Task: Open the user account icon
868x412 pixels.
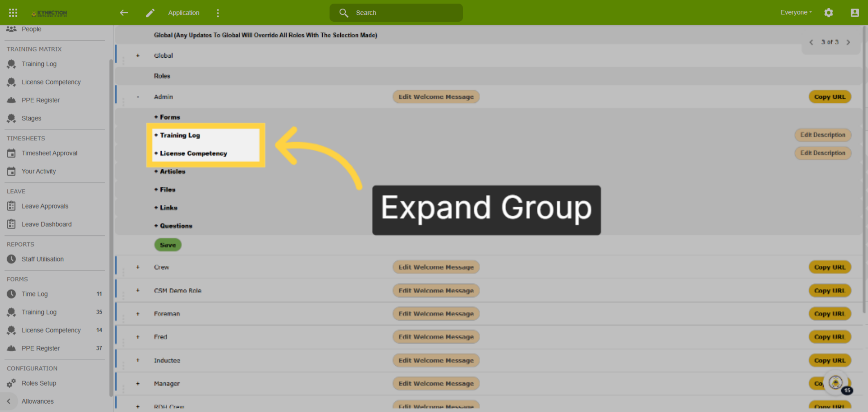Action: pos(855,13)
